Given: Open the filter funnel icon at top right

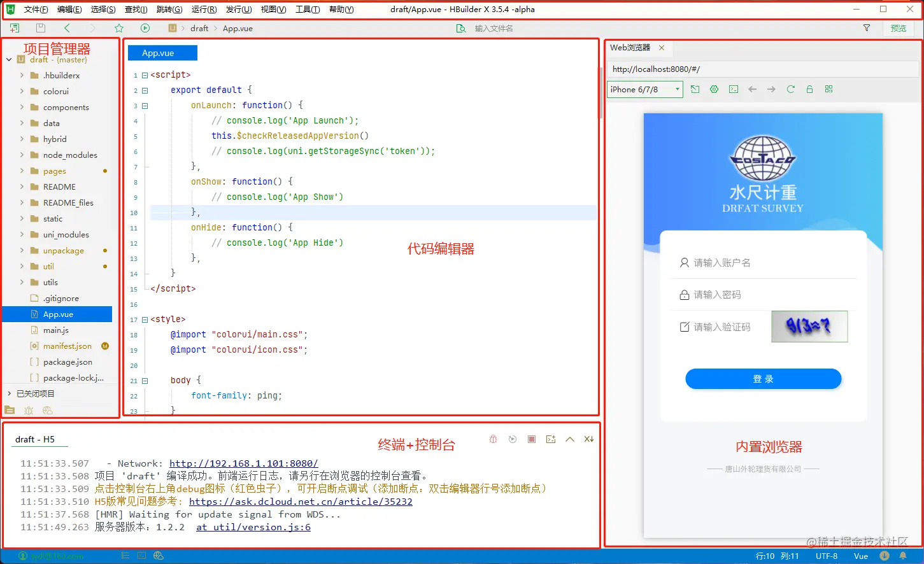Looking at the screenshot, I should pos(867,28).
